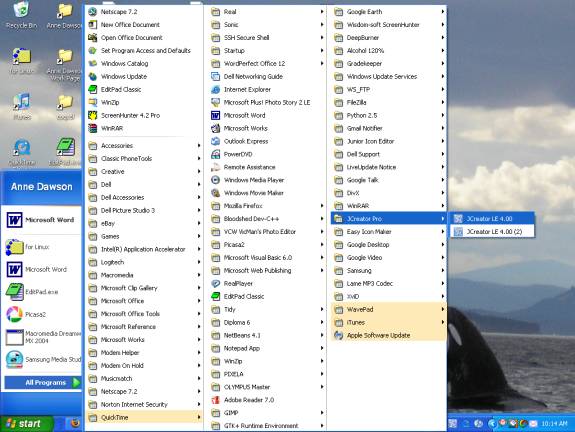575x432 pixels.
Task: Click the Dell Networking Guide icon
Action: [x=216, y=76]
